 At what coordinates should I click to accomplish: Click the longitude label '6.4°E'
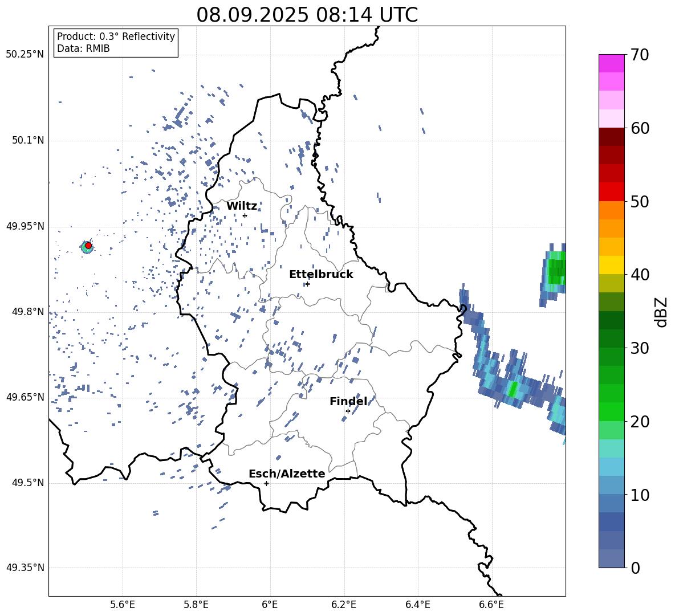417,605
